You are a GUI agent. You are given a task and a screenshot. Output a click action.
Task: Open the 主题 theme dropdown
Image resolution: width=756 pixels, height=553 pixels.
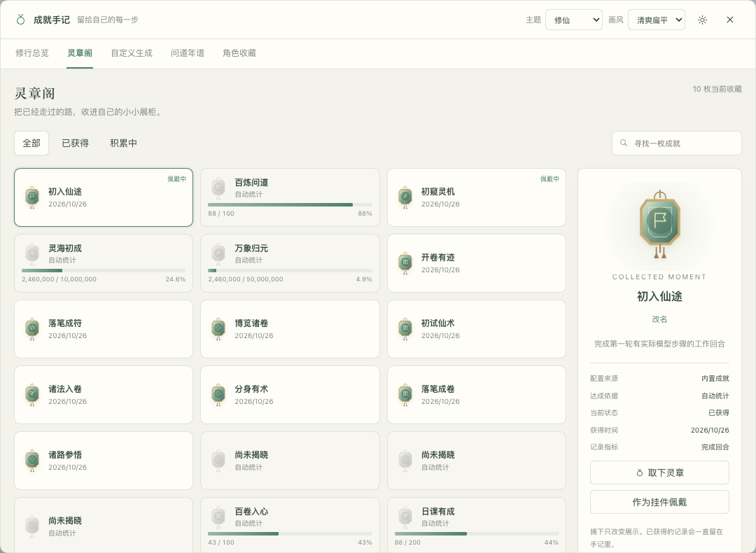pyautogui.click(x=574, y=20)
